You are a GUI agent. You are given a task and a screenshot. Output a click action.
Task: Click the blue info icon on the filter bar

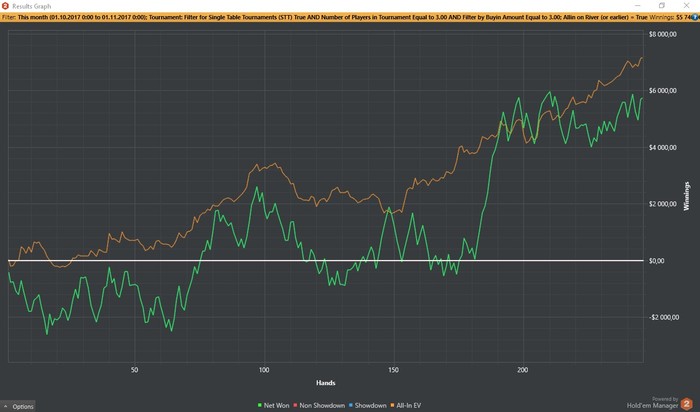pos(696,17)
